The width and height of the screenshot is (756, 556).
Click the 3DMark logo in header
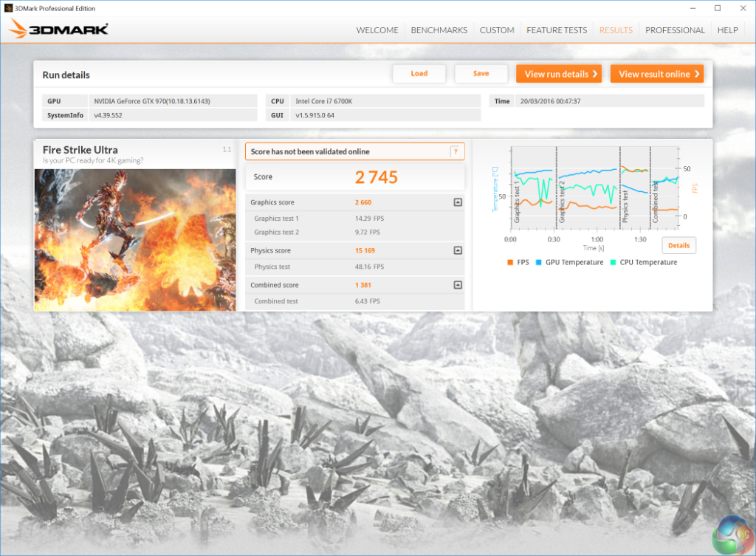(x=59, y=30)
